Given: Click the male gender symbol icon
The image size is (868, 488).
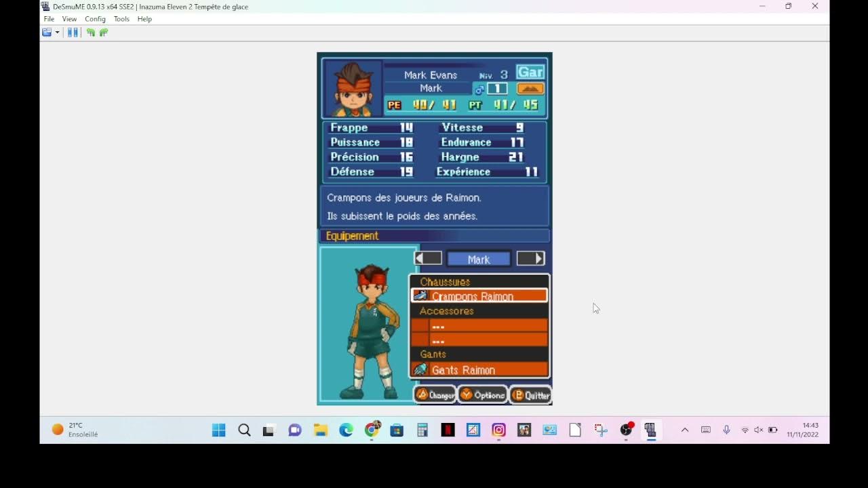Looking at the screenshot, I should tap(479, 89).
